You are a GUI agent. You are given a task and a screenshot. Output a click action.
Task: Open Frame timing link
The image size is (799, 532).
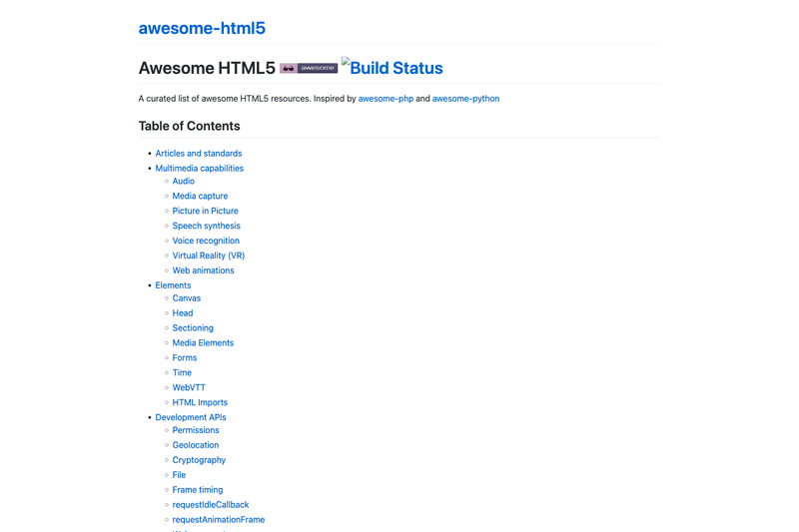tap(197, 490)
